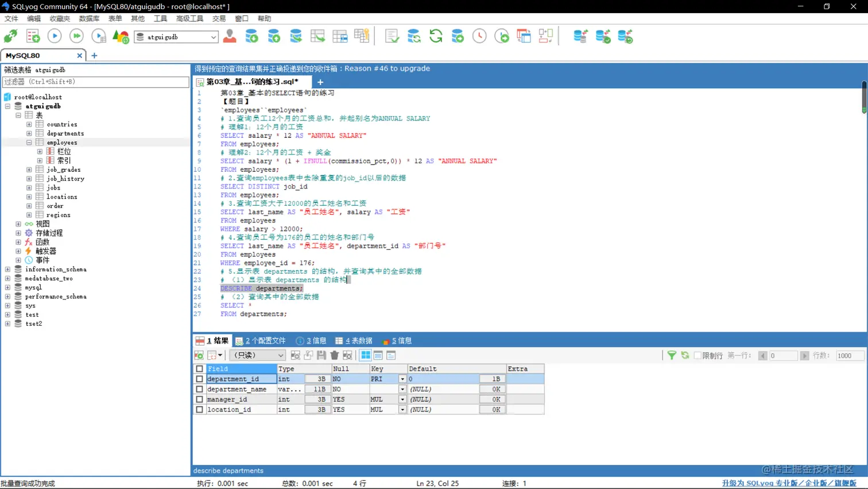Open the 高级工具 menu
The height and width of the screenshot is (489, 868).
[x=189, y=19]
